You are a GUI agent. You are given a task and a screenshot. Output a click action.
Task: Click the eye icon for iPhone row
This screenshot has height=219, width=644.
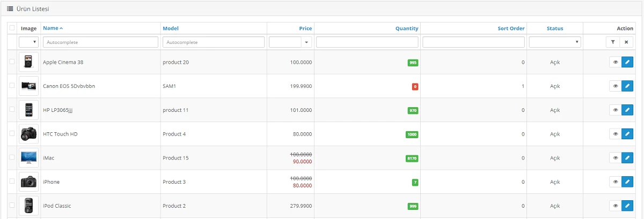pyautogui.click(x=615, y=182)
